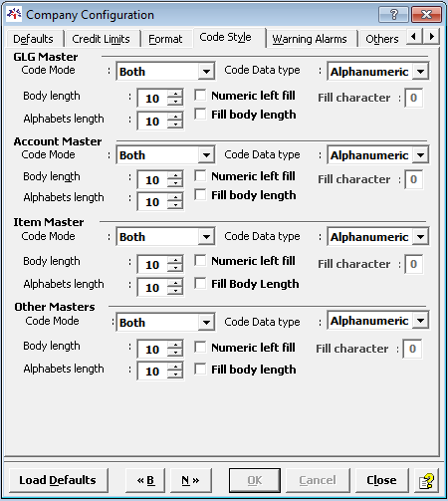This screenshot has width=448, height=501.
Task: Decrease Item Master Alphabets length with down spinner
Action: 175,291
